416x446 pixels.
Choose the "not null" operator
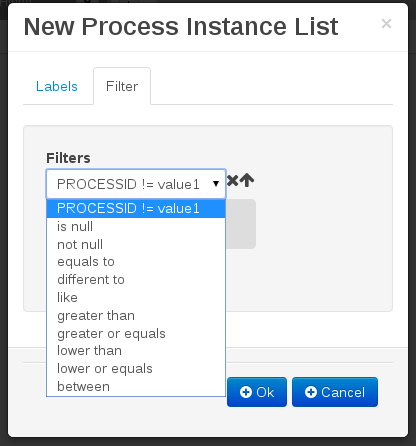(x=136, y=244)
